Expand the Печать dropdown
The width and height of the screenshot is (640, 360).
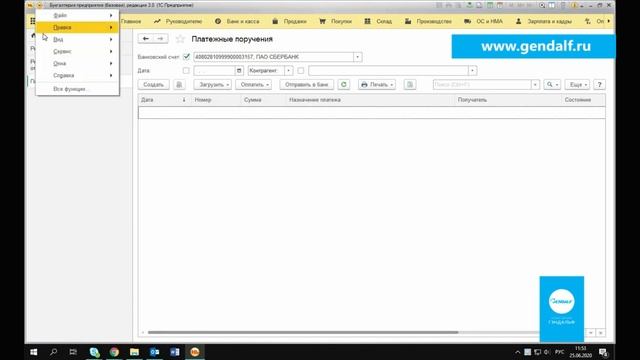click(391, 85)
